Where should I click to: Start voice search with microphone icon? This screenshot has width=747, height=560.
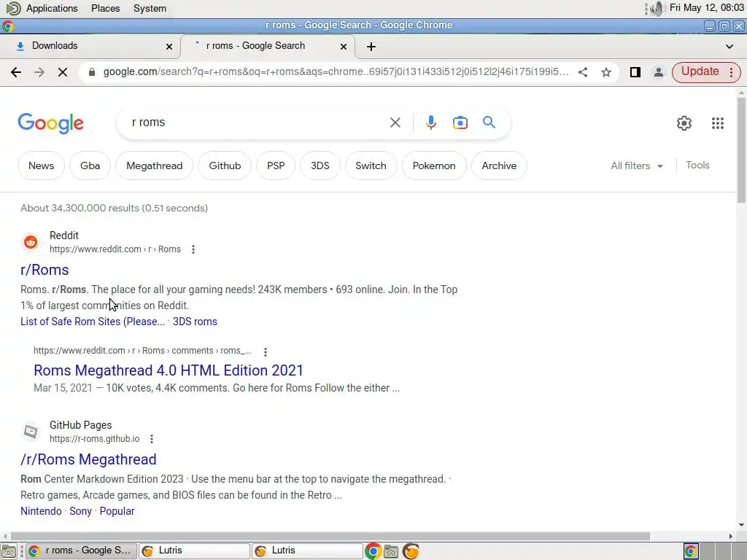(x=430, y=122)
